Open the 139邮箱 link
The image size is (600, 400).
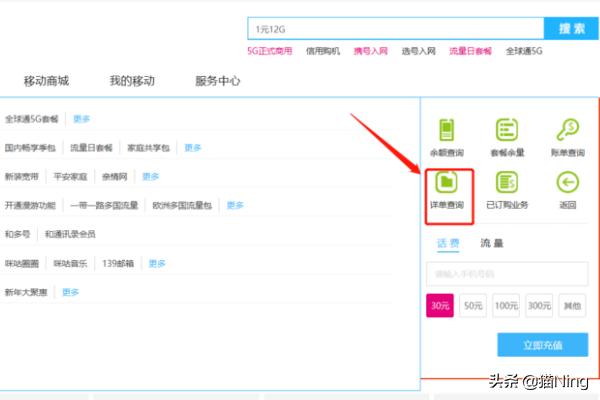pyautogui.click(x=118, y=263)
